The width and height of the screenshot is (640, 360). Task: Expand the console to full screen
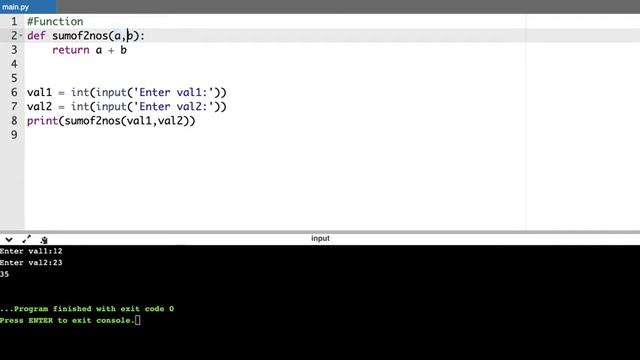27,240
